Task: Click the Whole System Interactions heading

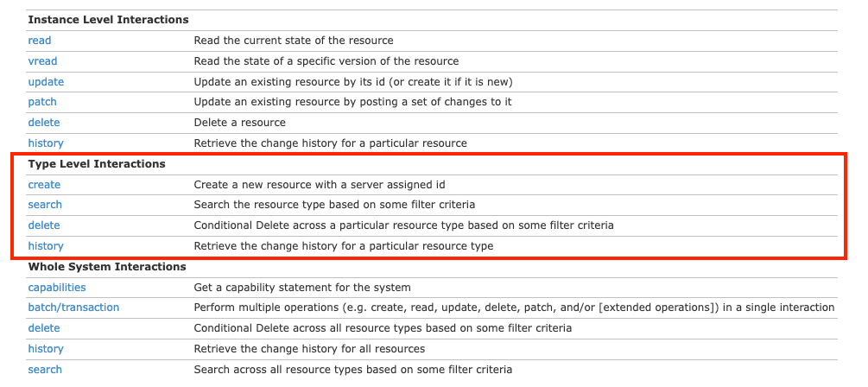Action: [x=107, y=267]
